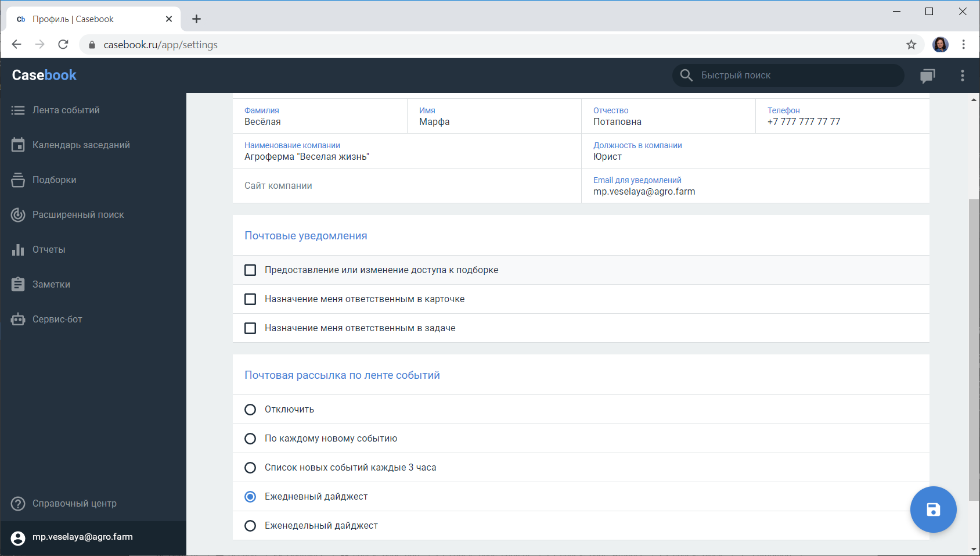Open the Отчеты bar chart icon

pyautogui.click(x=18, y=250)
